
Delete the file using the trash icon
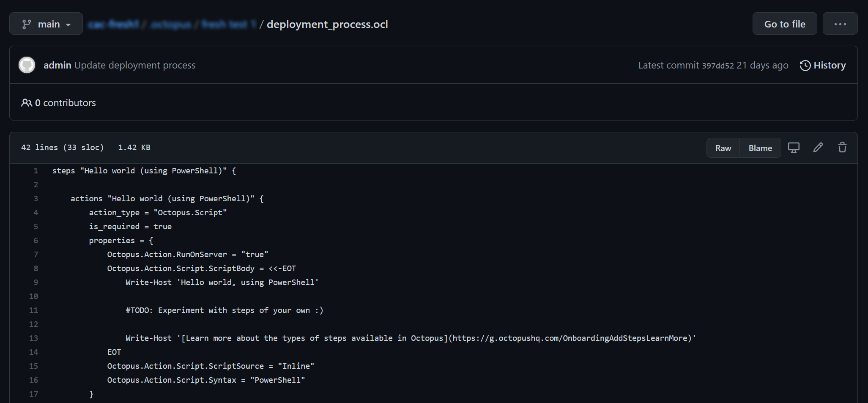[842, 147]
